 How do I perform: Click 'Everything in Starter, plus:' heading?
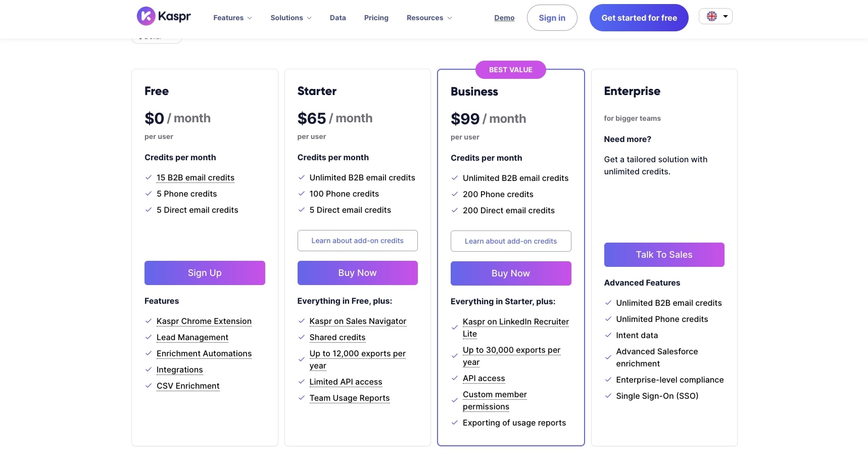(x=503, y=301)
